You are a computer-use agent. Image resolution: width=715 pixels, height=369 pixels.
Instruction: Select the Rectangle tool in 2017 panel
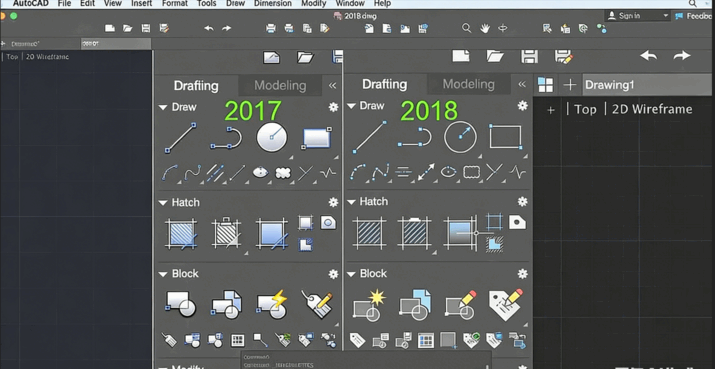(317, 138)
